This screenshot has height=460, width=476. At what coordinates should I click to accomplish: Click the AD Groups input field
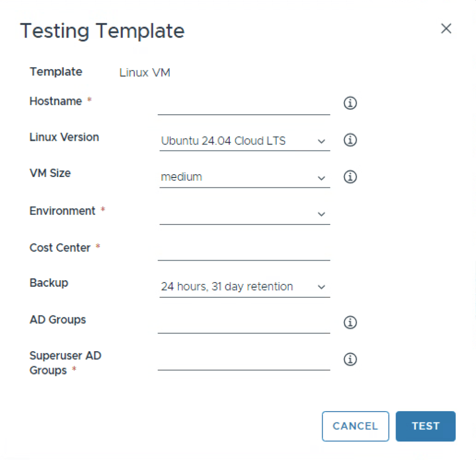pos(244,324)
